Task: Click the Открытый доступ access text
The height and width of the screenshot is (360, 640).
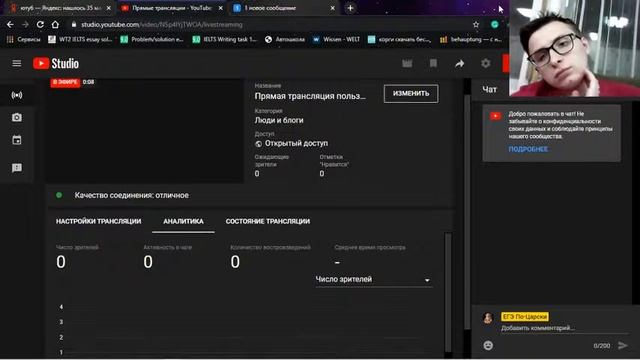Action: coord(296,144)
